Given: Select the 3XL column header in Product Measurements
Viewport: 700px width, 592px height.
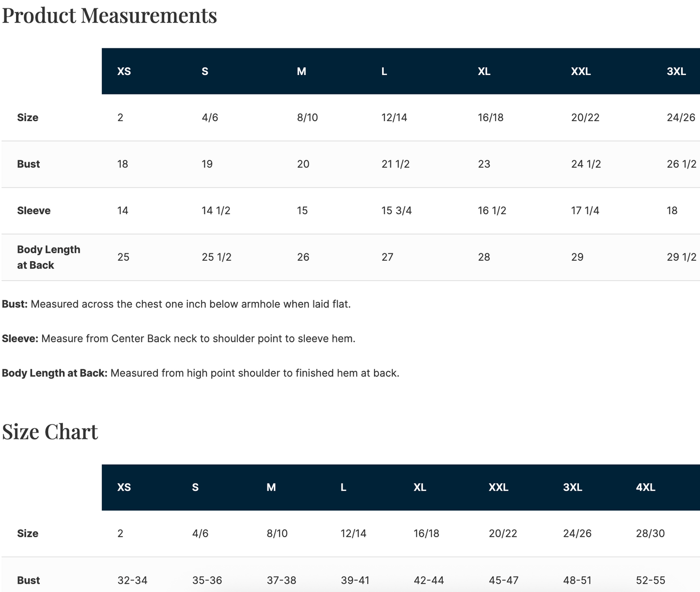Looking at the screenshot, I should pyautogui.click(x=676, y=71).
